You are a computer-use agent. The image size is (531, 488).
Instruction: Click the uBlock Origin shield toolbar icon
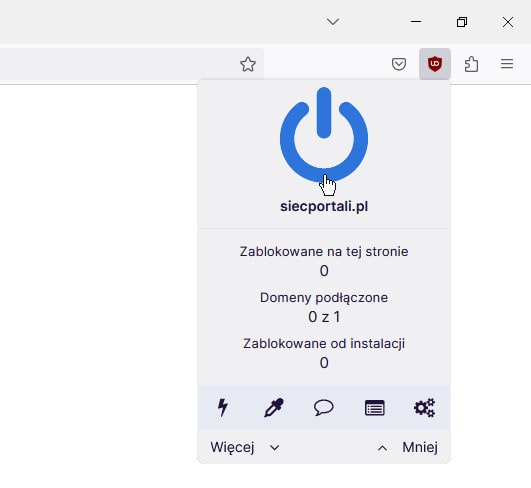(435, 64)
